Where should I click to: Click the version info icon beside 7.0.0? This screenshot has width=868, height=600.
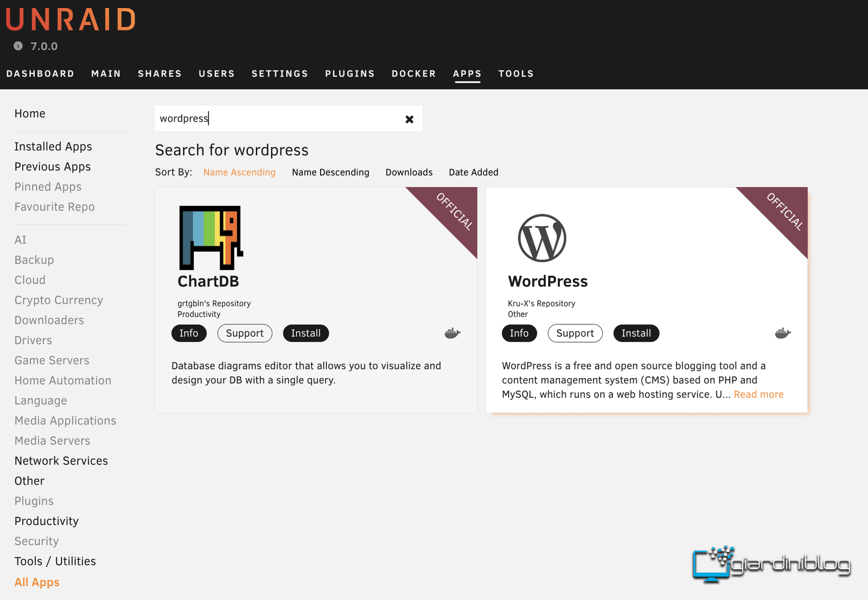tap(18, 46)
